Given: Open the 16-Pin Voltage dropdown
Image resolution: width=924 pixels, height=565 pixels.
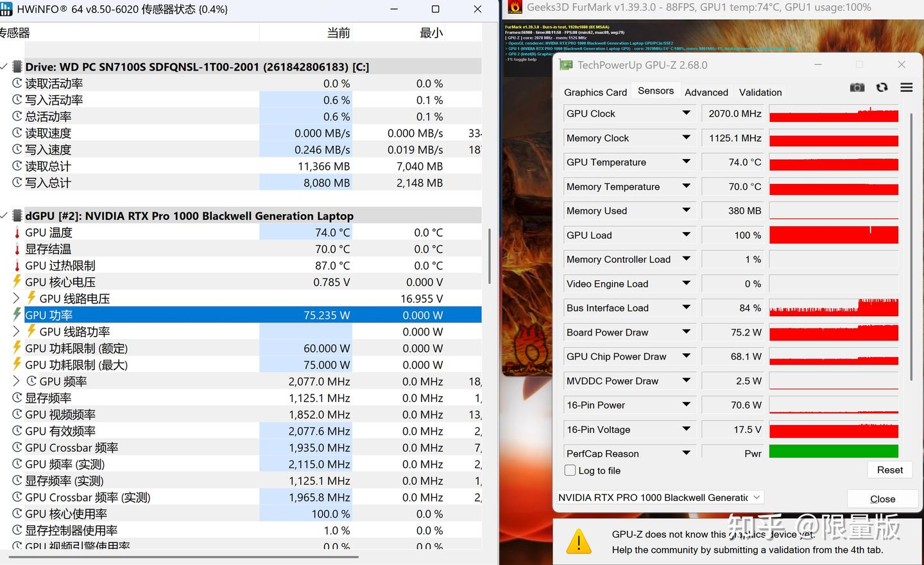Looking at the screenshot, I should (x=686, y=429).
